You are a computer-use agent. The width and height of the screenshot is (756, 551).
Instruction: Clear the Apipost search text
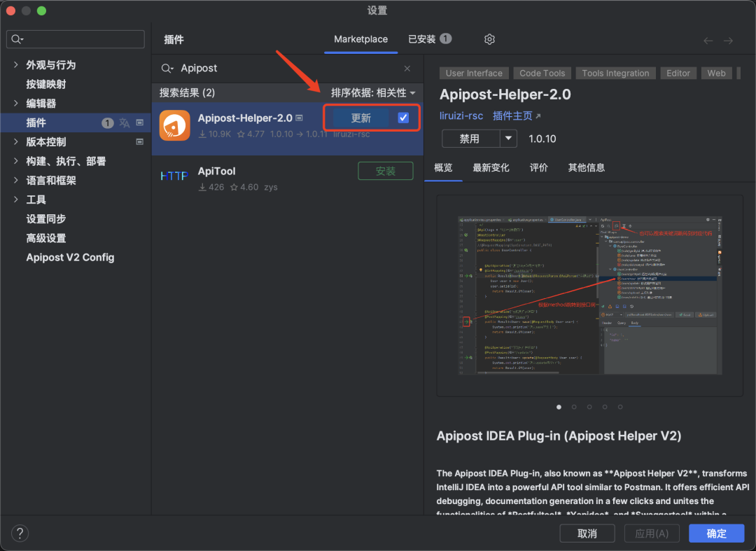point(407,69)
